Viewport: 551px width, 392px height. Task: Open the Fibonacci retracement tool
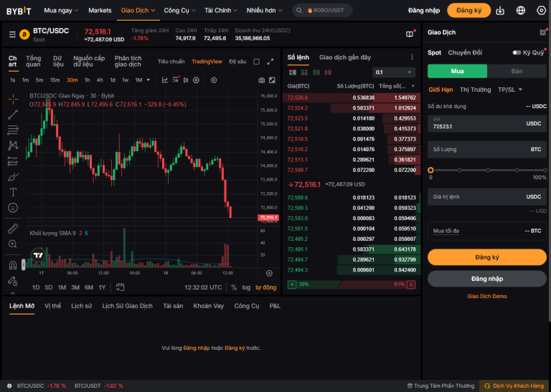pos(13,130)
